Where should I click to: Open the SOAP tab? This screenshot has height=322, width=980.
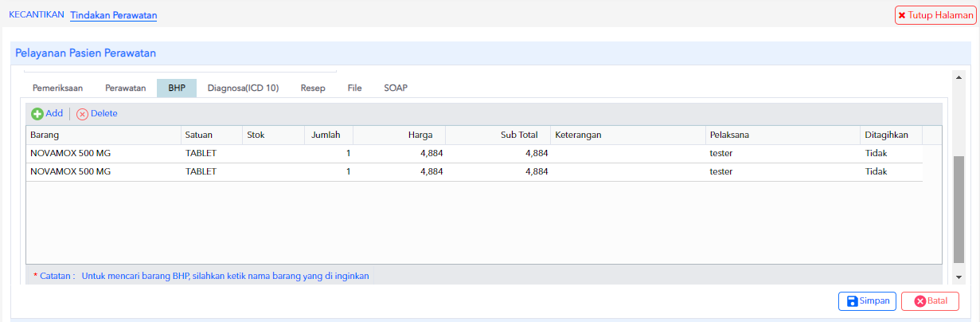[396, 88]
